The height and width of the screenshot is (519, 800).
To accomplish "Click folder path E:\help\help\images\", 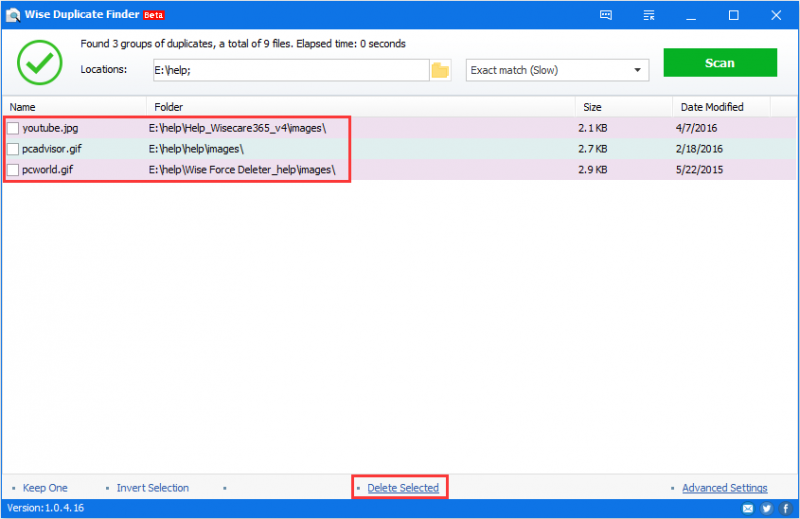I will point(196,149).
